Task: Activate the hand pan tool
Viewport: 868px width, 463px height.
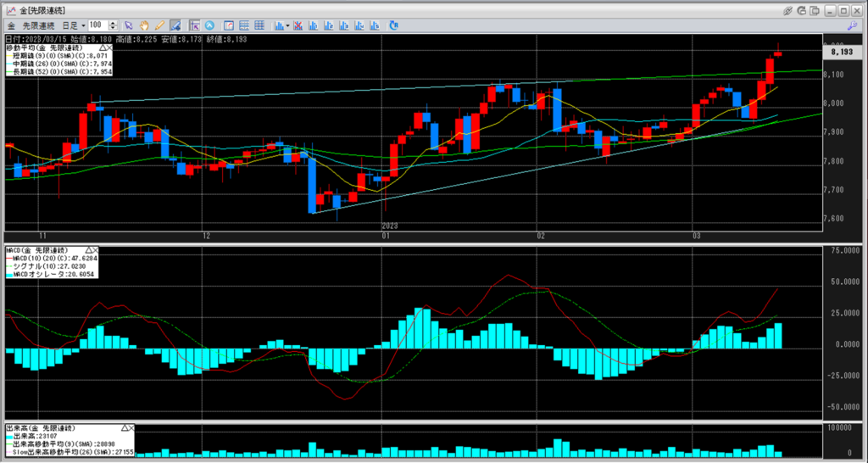Action: click(x=144, y=25)
